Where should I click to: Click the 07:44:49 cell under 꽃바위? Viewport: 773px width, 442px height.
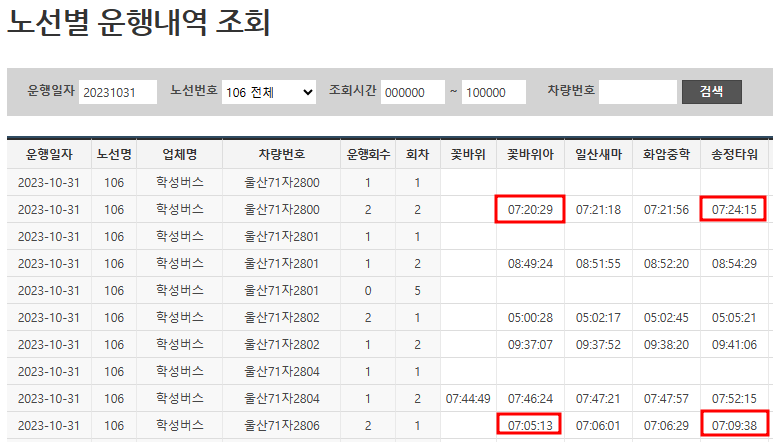(x=468, y=398)
